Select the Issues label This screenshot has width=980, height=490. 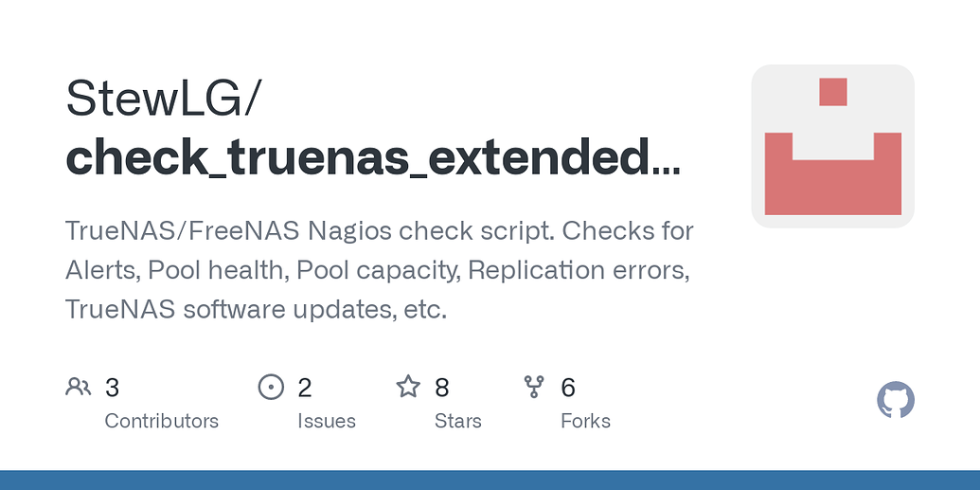click(327, 421)
